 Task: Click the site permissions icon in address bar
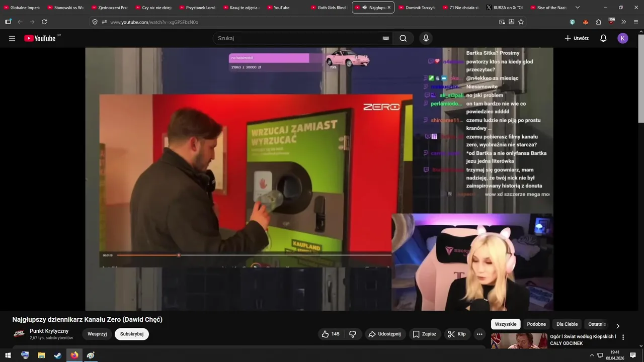(x=104, y=22)
